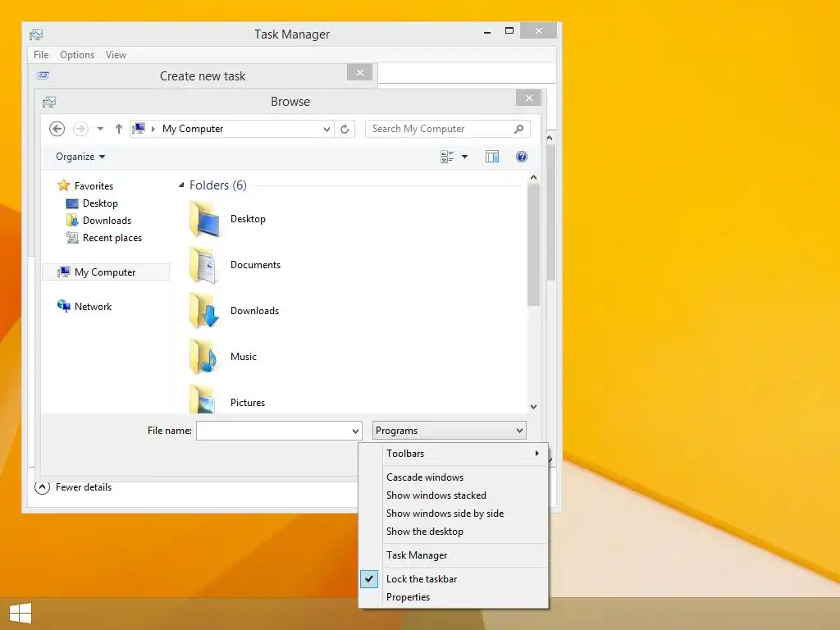Click file list scrollbar down arrow
The height and width of the screenshot is (630, 840).
tap(533, 407)
